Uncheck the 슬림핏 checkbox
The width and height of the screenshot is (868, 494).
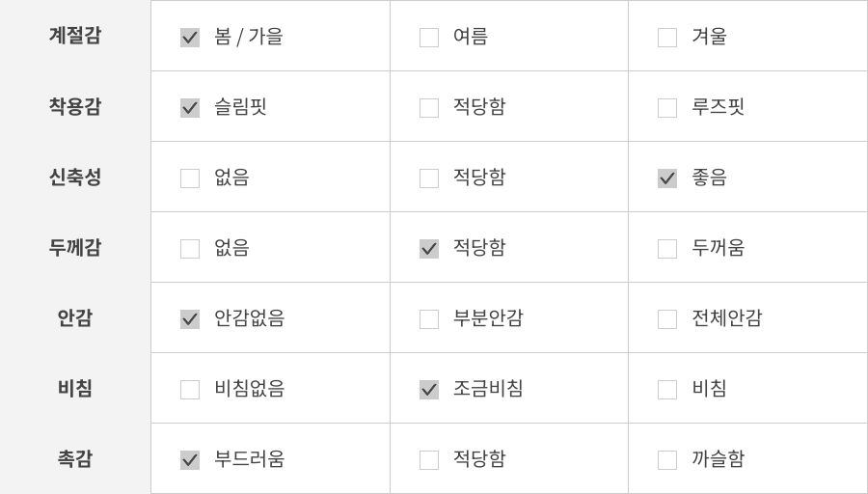pyautogui.click(x=190, y=108)
